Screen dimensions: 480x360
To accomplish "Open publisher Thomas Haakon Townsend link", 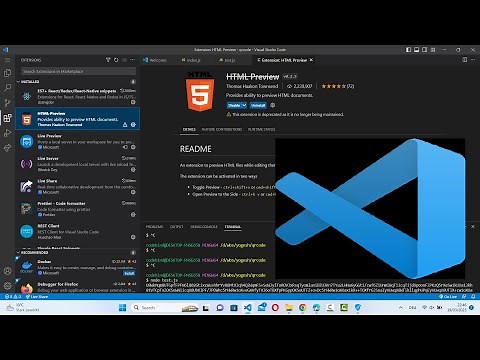I will (252, 86).
